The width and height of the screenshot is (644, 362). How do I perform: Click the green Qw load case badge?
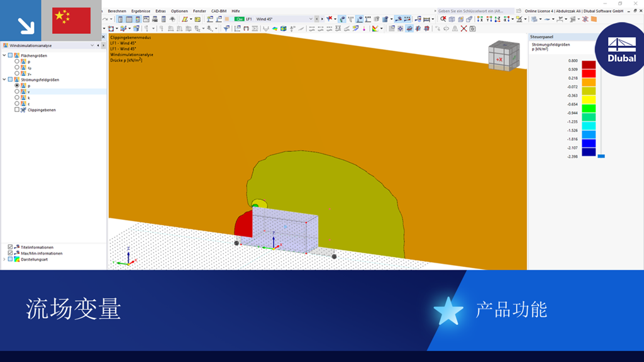pyautogui.click(x=239, y=19)
